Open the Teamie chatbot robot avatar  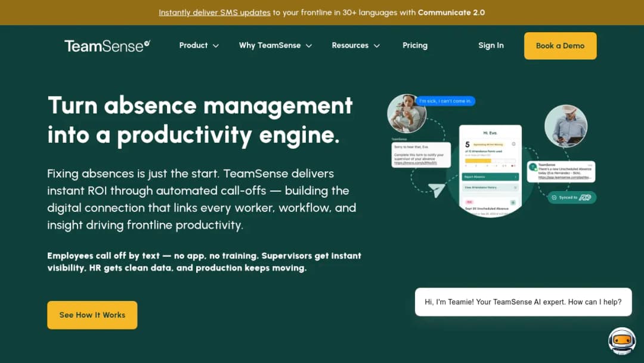click(622, 341)
